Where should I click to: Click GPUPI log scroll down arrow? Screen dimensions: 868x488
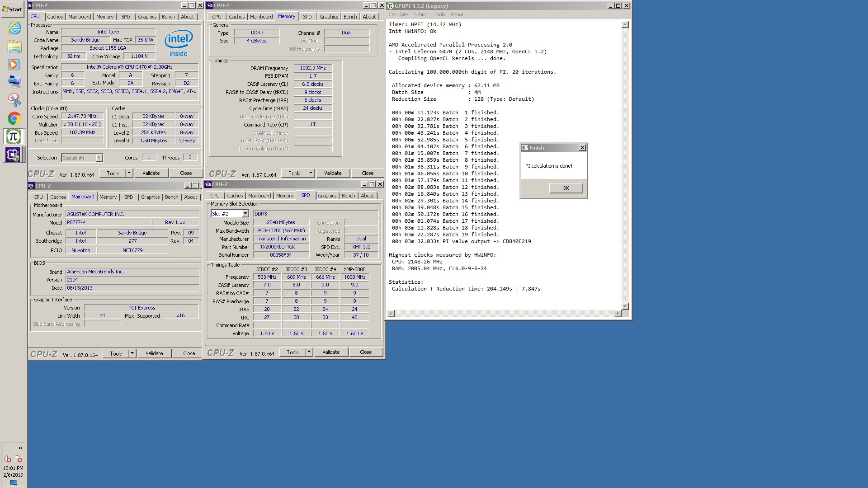pyautogui.click(x=625, y=306)
